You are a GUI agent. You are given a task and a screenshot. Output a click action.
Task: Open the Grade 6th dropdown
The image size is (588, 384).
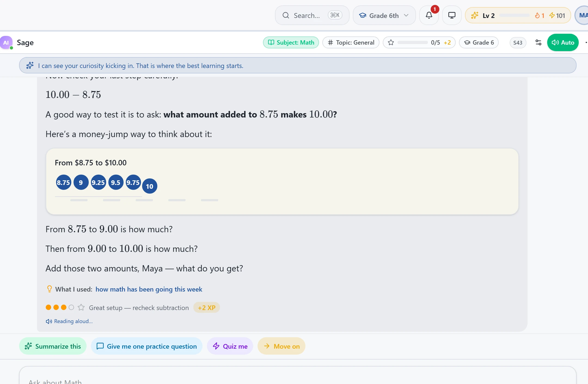point(384,16)
